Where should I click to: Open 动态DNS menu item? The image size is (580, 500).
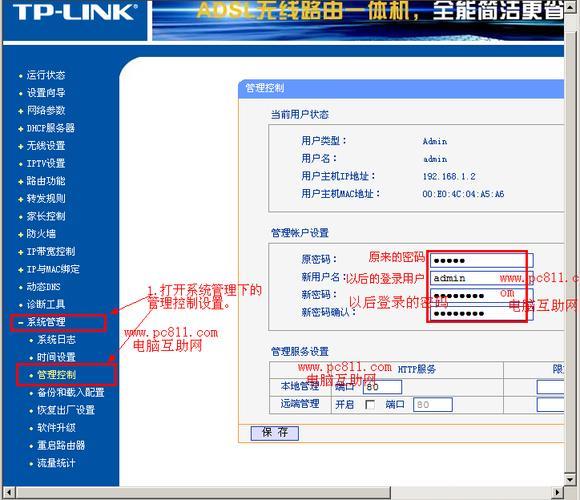point(43,287)
